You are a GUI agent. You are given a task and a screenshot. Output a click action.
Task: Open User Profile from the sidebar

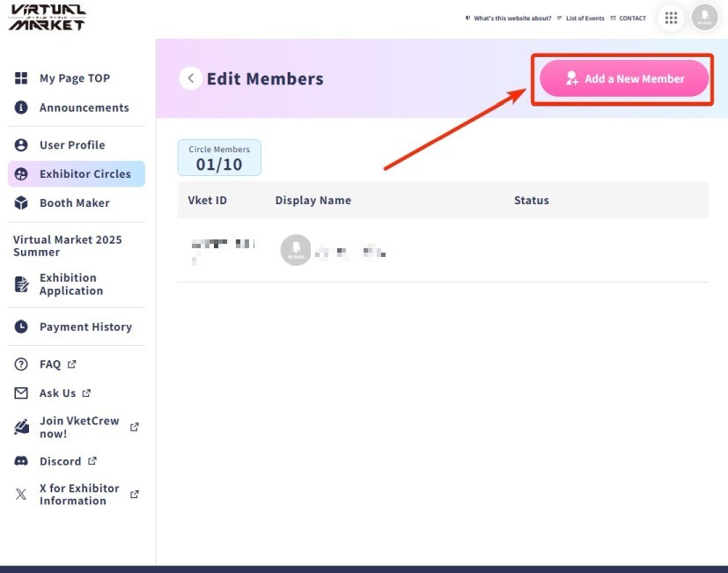coord(71,145)
